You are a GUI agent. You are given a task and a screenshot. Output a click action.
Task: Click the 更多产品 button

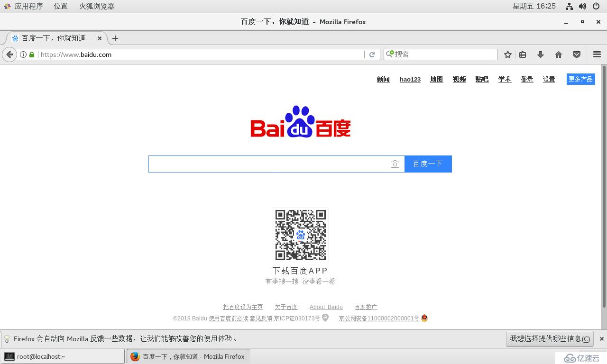(581, 79)
